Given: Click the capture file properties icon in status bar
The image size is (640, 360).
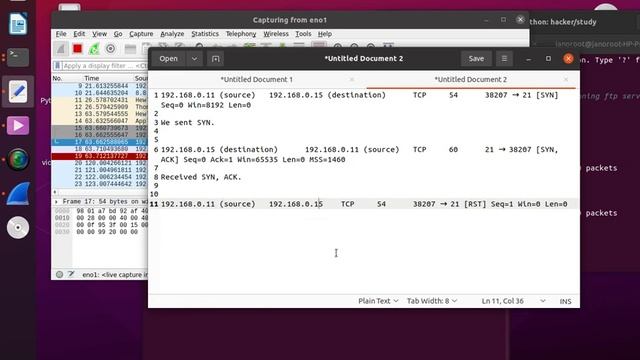Looking at the screenshot, I should coord(71,274).
